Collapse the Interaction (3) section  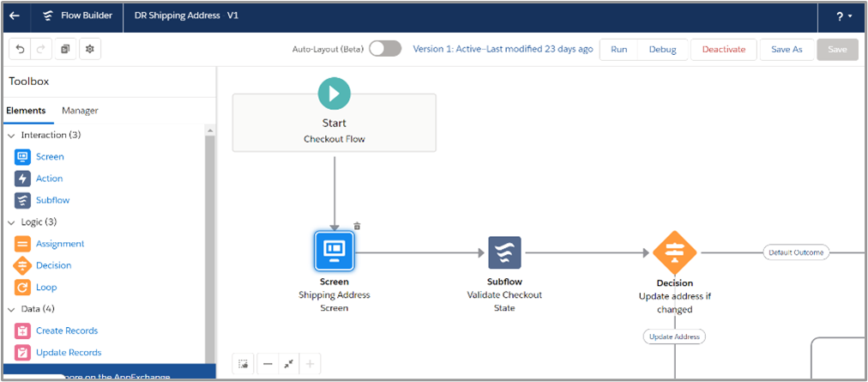click(12, 136)
